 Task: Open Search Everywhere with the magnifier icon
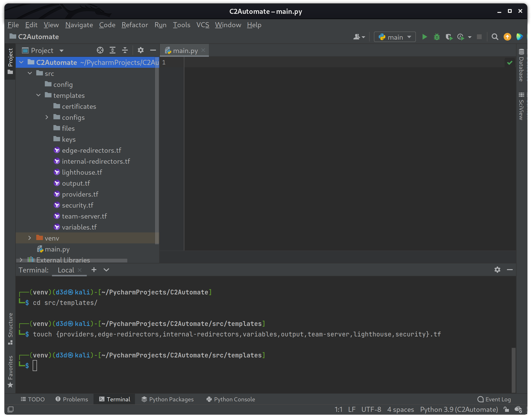[495, 37]
